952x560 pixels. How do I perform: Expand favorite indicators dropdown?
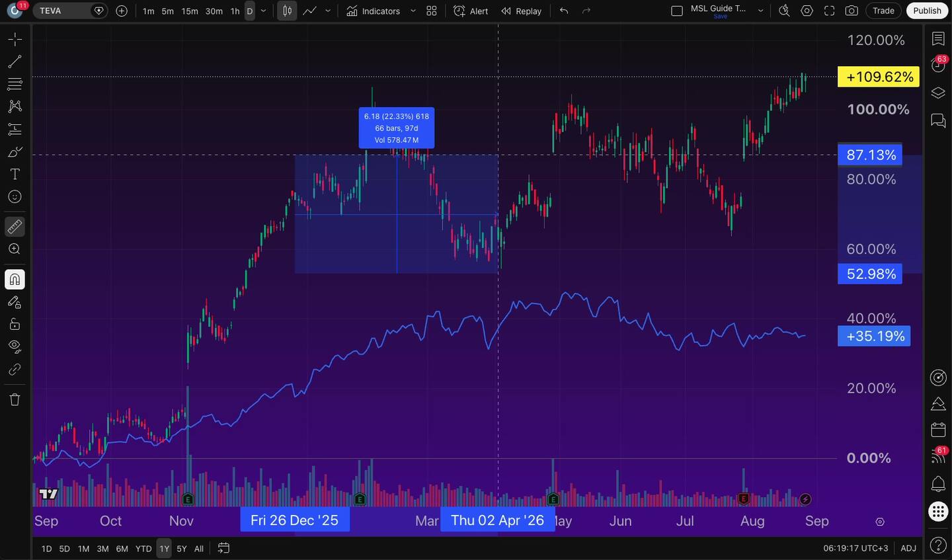pos(413,11)
